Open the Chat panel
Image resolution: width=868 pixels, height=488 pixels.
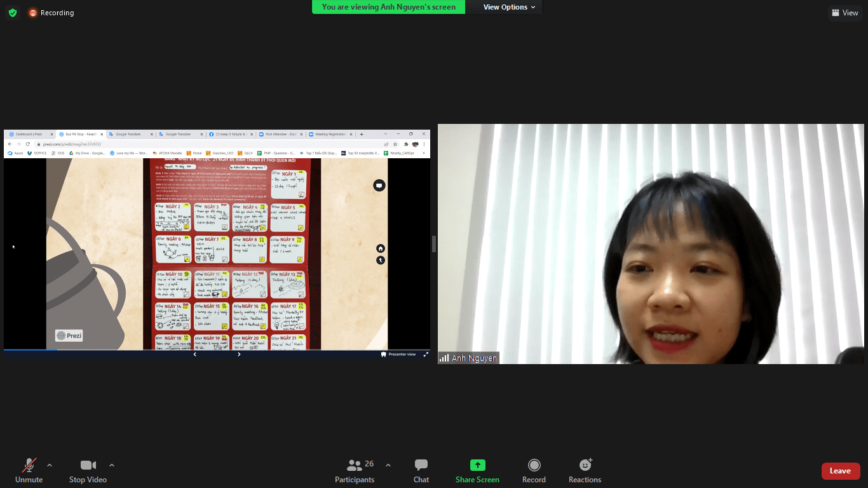coord(421,471)
